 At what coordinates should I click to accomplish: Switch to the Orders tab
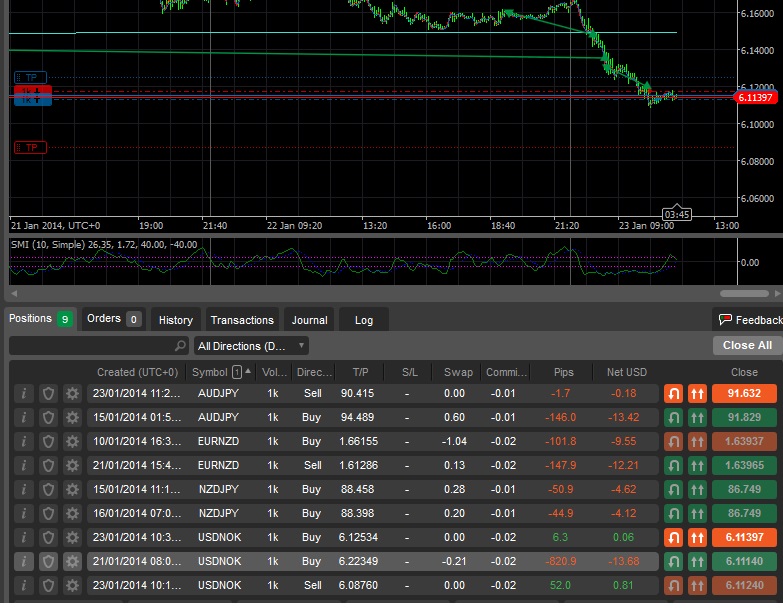(x=113, y=319)
